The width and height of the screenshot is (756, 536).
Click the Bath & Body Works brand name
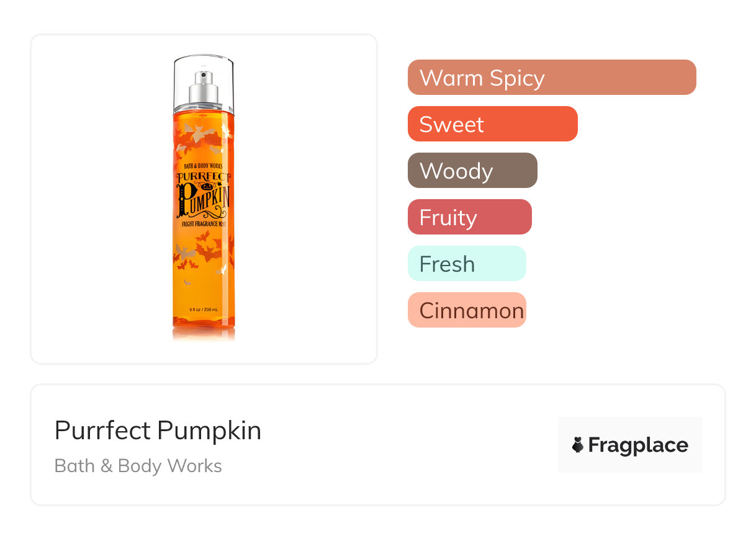[138, 466]
